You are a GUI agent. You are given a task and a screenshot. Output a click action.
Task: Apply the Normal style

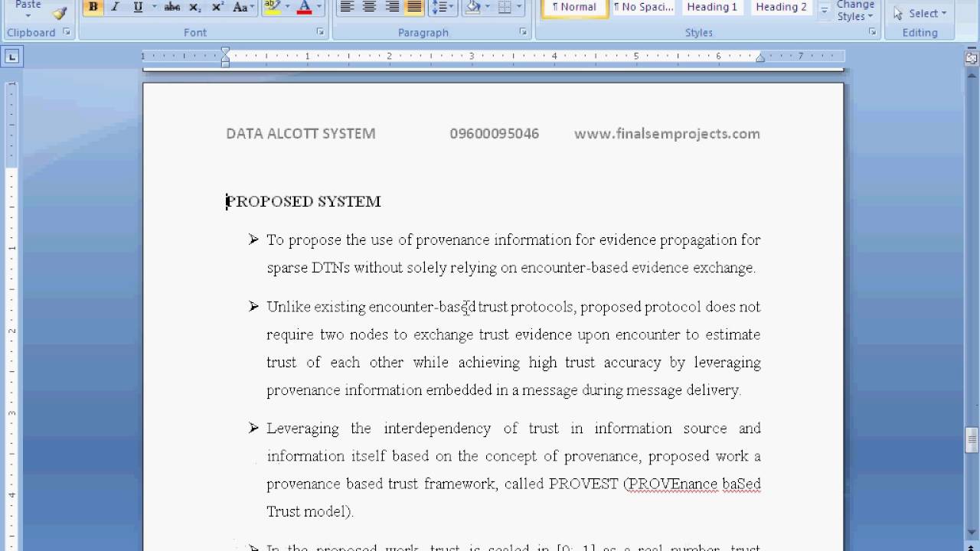click(574, 8)
